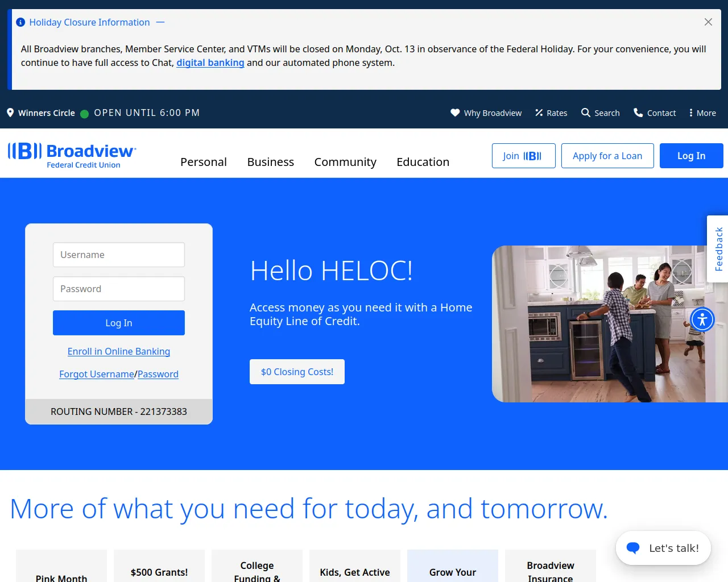Click the $0 Closing Costs! button
The height and width of the screenshot is (582, 728).
[x=297, y=372]
